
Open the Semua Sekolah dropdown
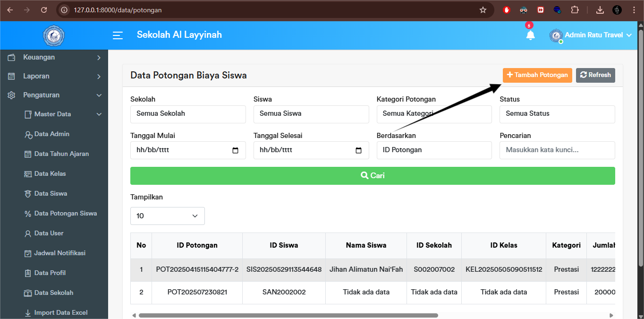[187, 114]
